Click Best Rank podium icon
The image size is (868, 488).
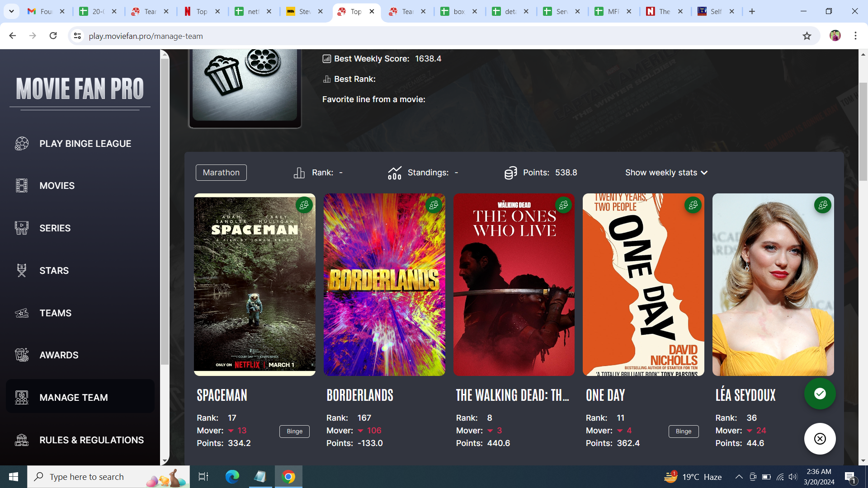(326, 79)
